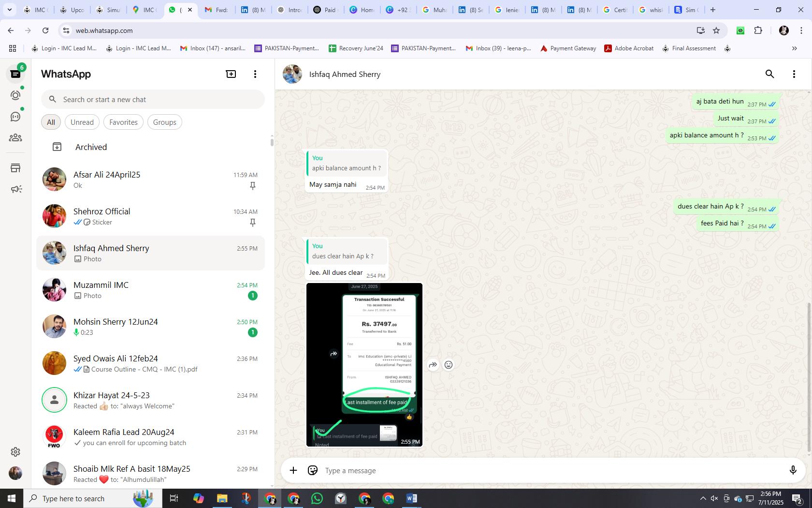This screenshot has height=508, width=812.
Task: Open the transaction receipt photo
Action: (x=364, y=365)
